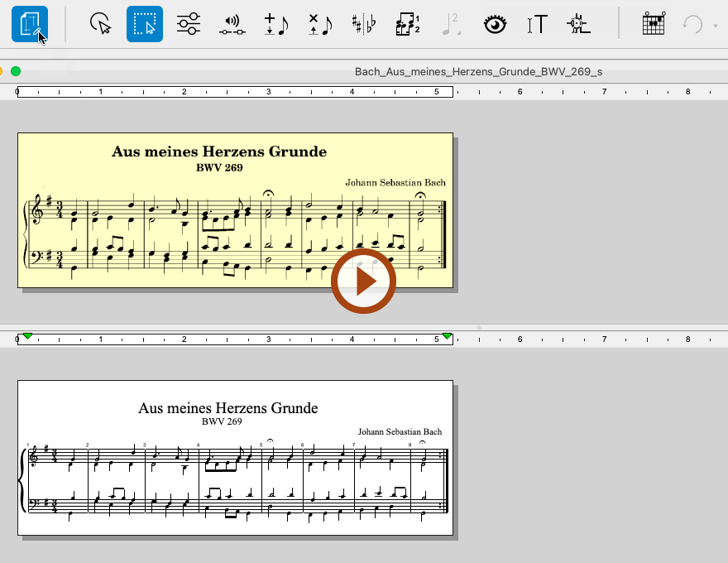The width and height of the screenshot is (728, 563).
Task: Toggle the eye visibility icon
Action: [495, 24]
